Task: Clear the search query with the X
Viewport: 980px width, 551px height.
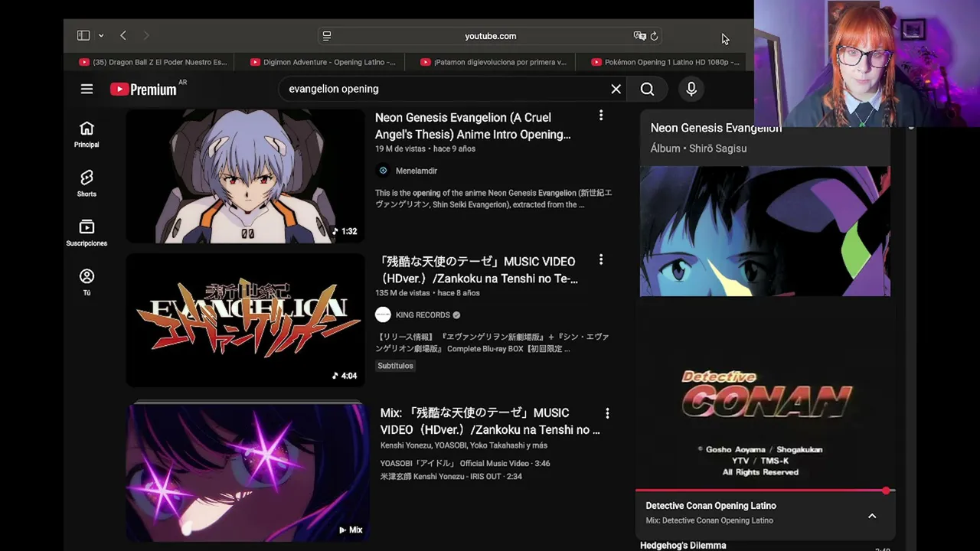Action: (x=616, y=89)
